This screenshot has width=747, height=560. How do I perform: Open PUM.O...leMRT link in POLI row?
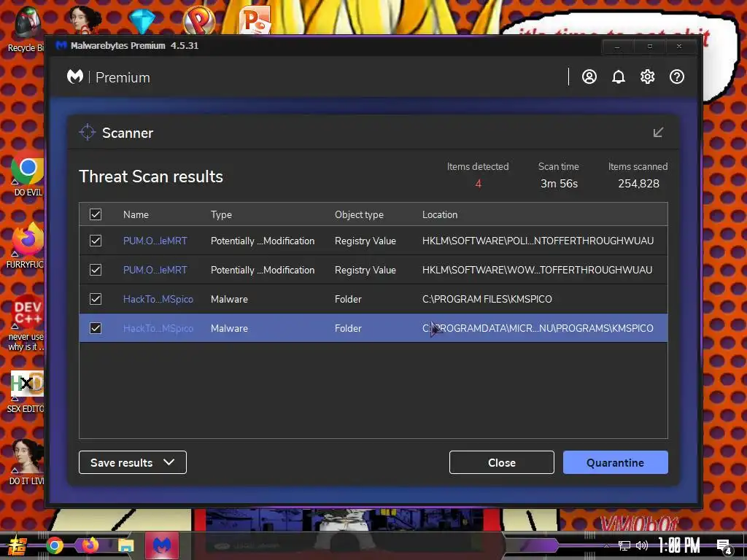(155, 241)
